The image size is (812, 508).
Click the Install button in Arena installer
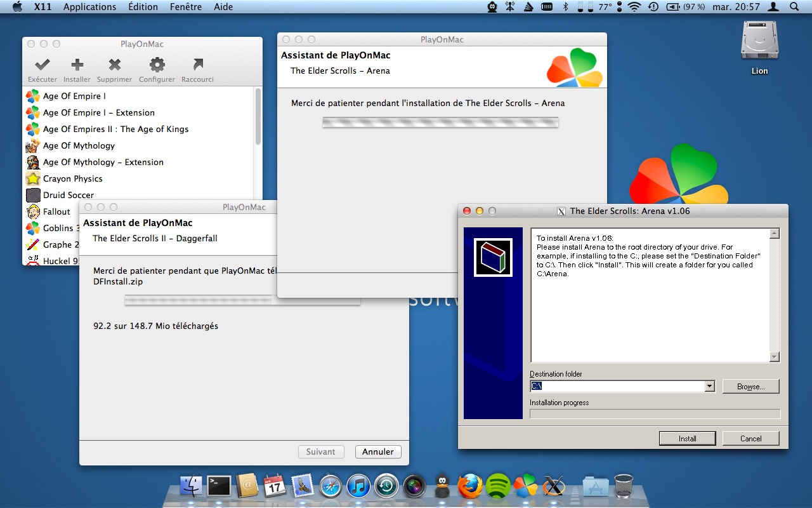[x=687, y=438]
